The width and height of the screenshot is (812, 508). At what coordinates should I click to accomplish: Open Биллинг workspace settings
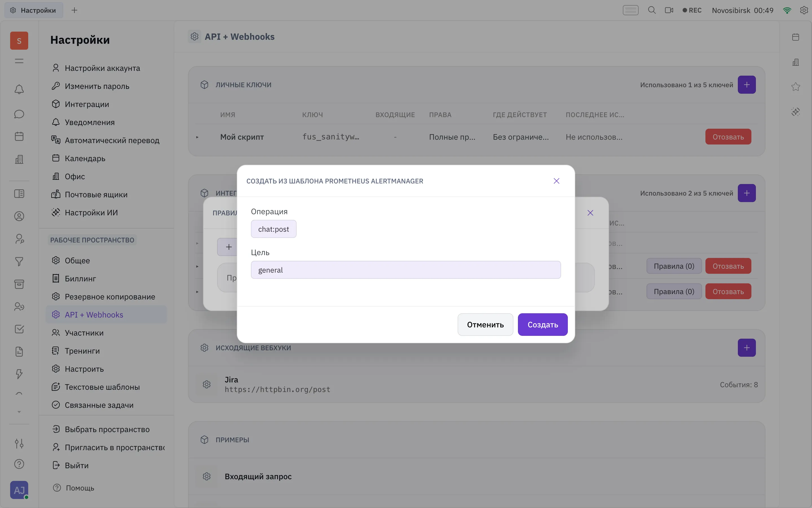tap(106, 279)
